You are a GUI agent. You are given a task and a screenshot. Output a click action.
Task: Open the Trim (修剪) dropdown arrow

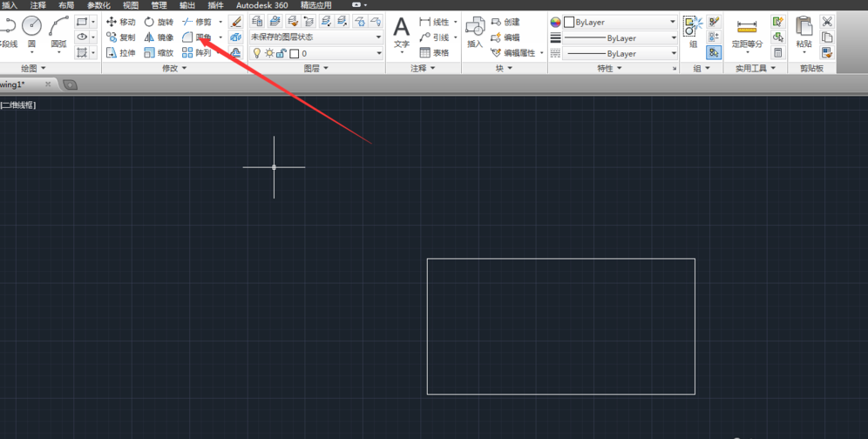tap(220, 22)
